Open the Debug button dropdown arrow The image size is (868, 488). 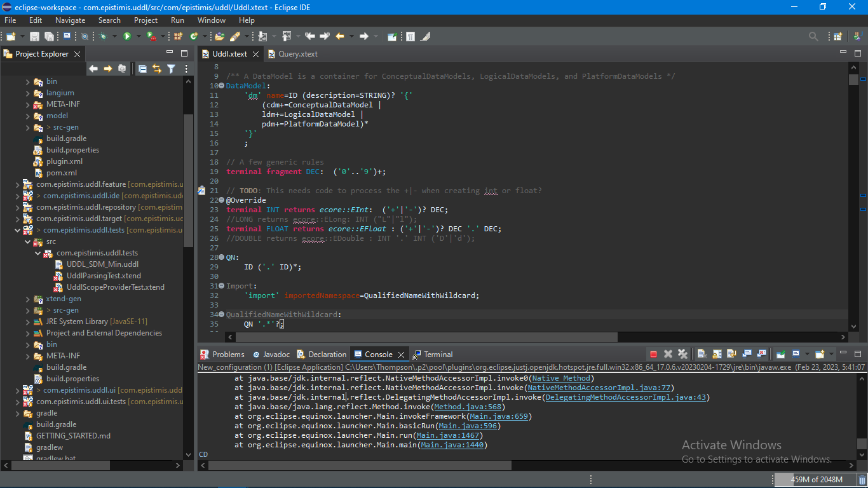point(114,36)
